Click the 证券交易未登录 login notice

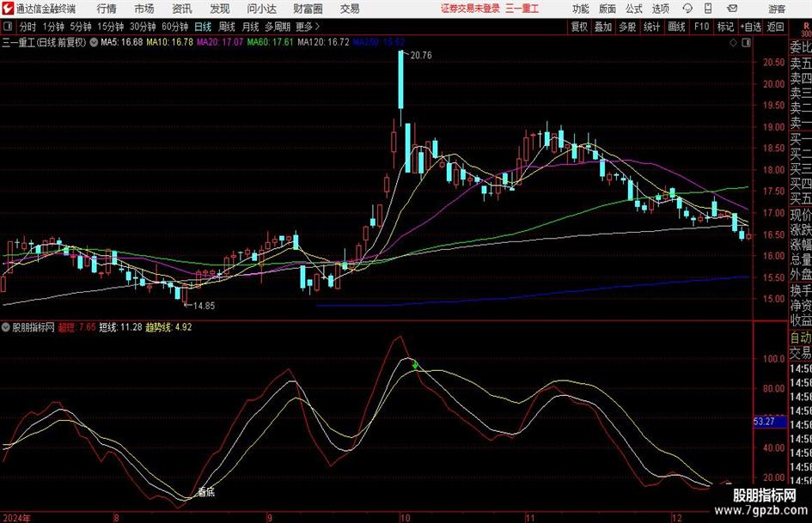click(x=471, y=9)
